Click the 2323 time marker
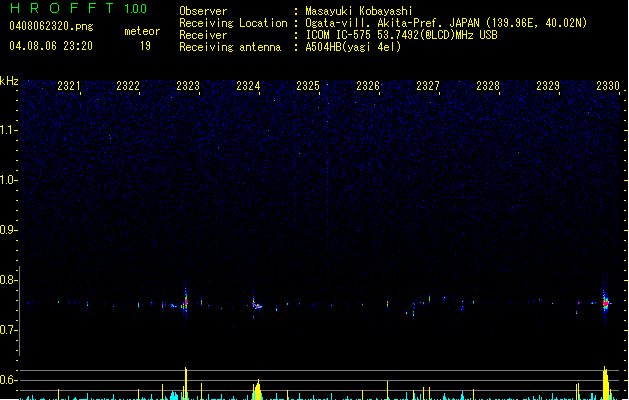 [188, 86]
